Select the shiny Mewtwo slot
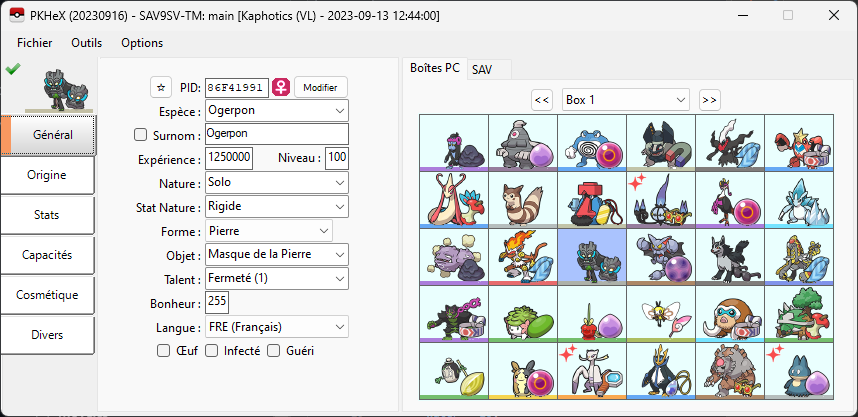858x417 pixels. [592, 370]
